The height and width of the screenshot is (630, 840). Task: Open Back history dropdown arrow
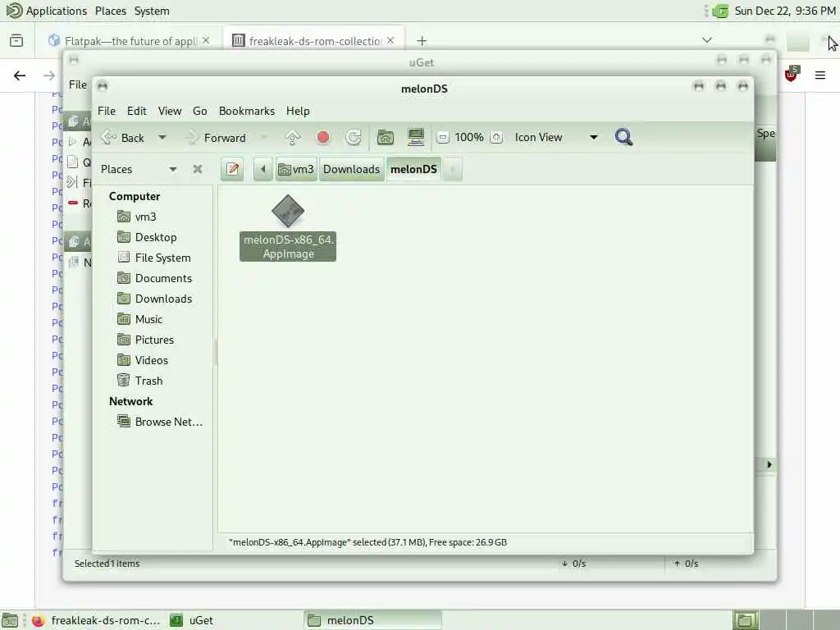[x=162, y=138]
